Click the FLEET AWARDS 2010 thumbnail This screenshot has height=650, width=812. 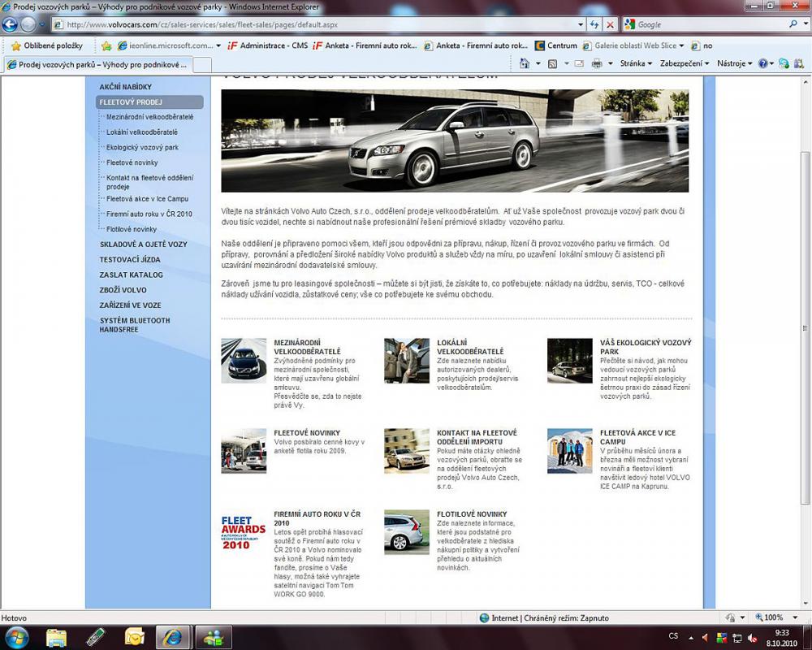click(x=244, y=532)
